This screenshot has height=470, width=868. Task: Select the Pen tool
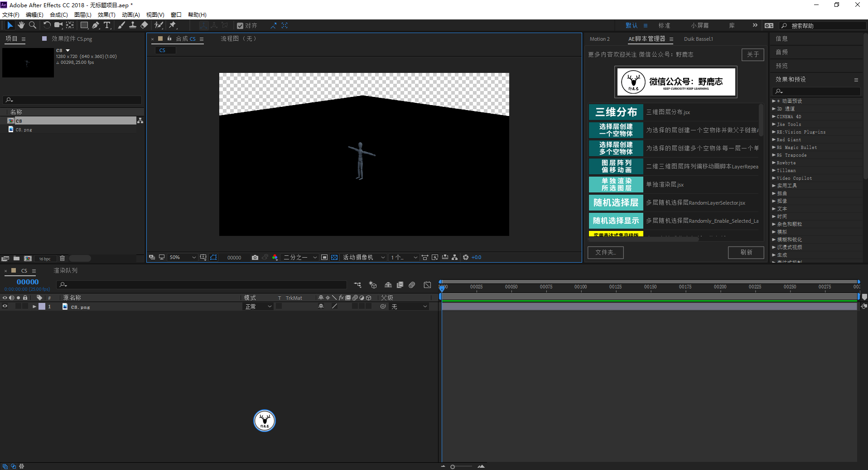pos(95,25)
